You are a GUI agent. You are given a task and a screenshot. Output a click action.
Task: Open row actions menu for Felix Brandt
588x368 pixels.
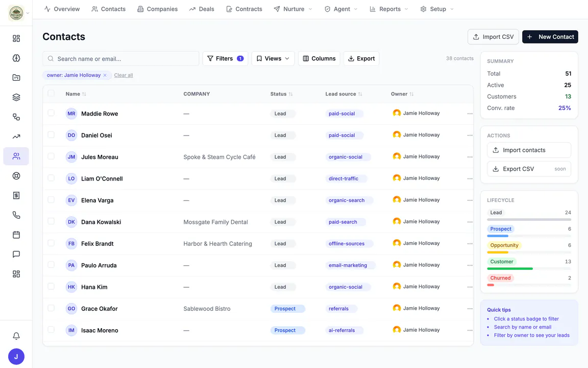click(470, 244)
